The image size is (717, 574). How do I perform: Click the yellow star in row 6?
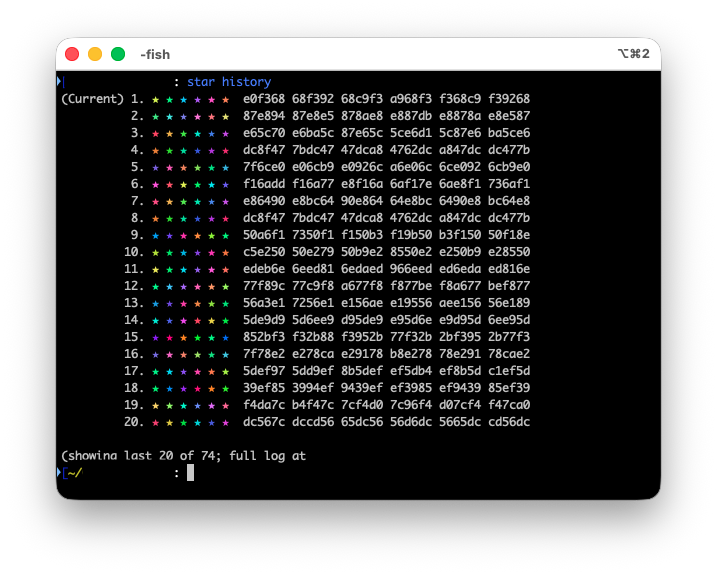(x=183, y=184)
